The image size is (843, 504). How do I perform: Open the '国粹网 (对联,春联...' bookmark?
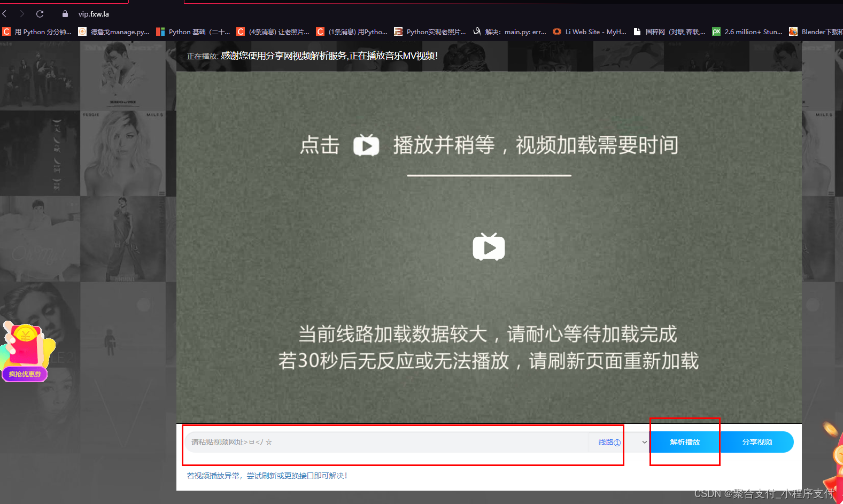pos(669,32)
